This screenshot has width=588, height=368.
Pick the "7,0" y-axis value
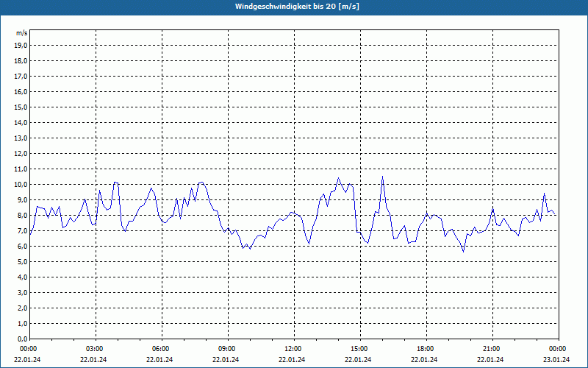[x=23, y=231]
